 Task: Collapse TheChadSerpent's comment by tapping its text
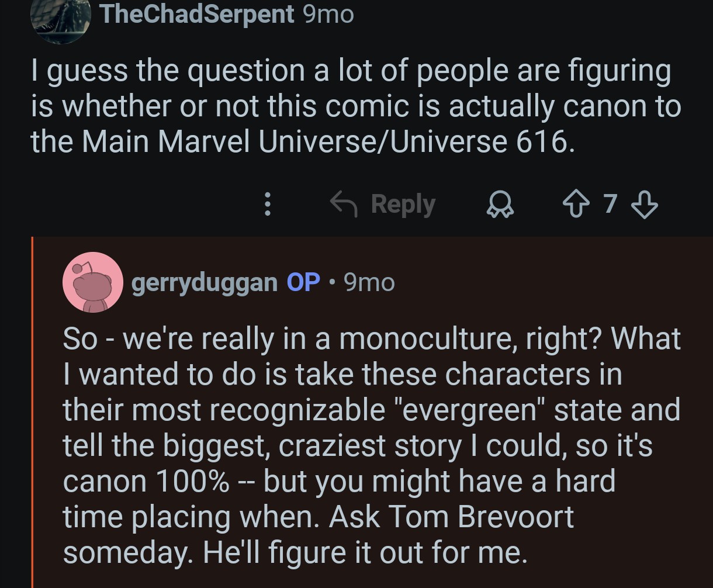(x=351, y=106)
